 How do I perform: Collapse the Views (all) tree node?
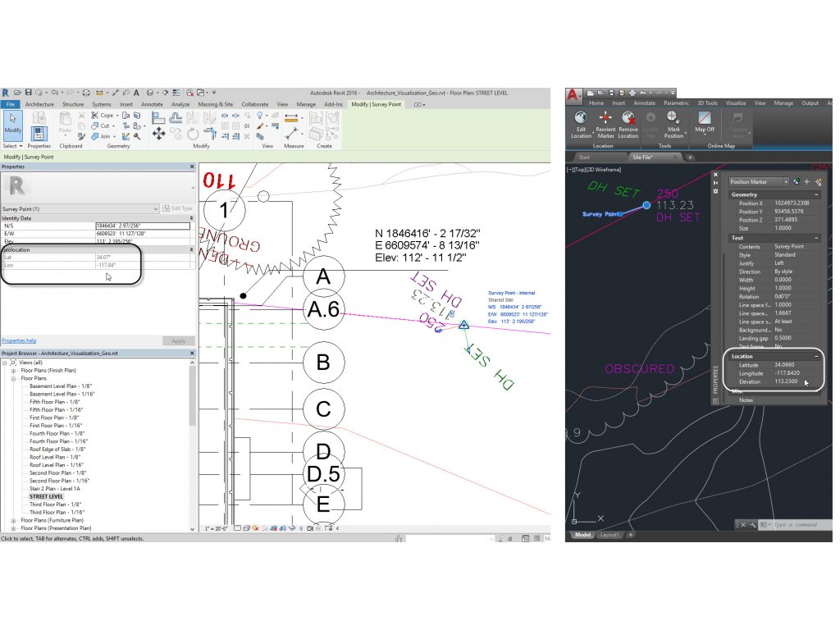pos(5,363)
